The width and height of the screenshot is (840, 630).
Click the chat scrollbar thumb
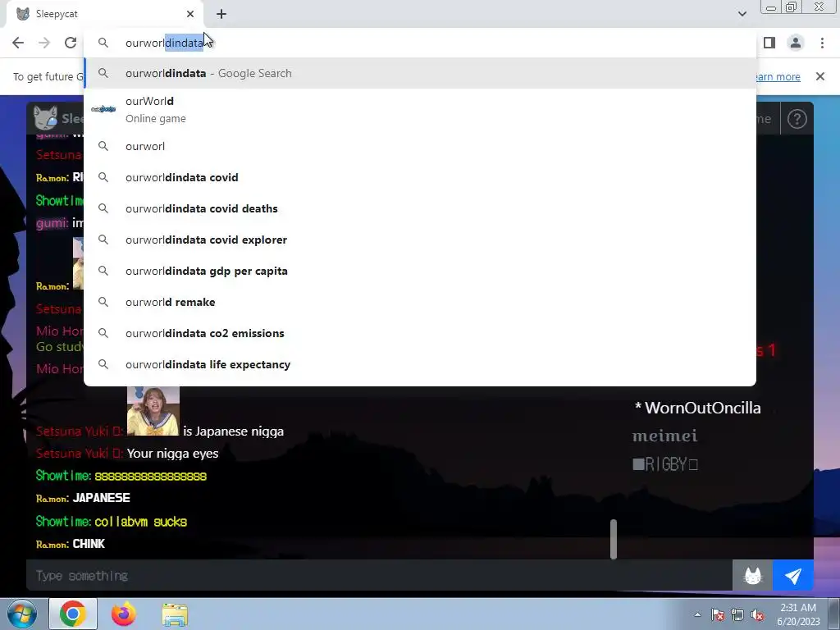coord(614,539)
